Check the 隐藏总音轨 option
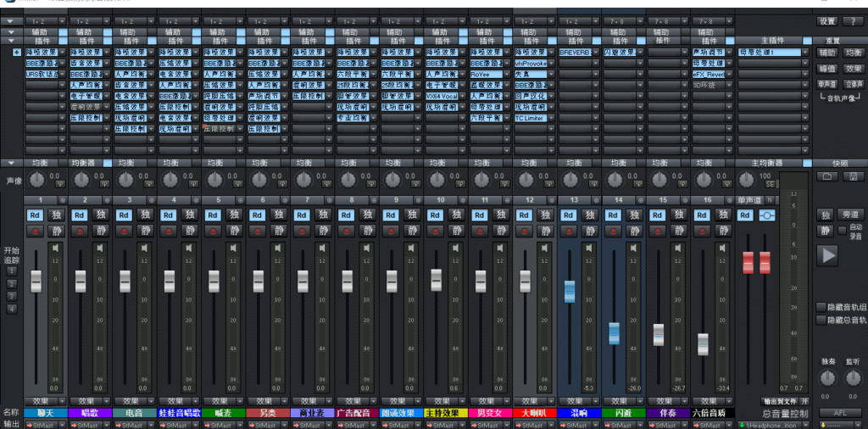The width and height of the screenshot is (868, 429). [821, 320]
